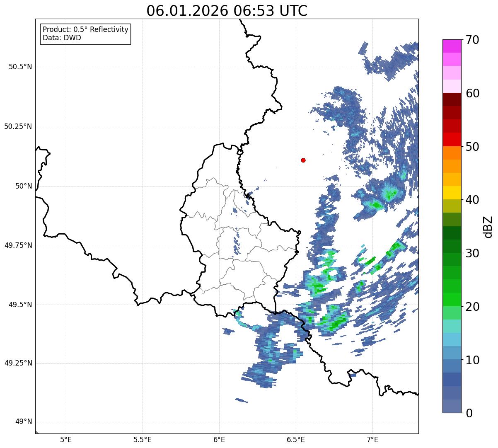This screenshot has width=498, height=448.
Task: Click the title '06.01.2026 06:53 UTC'
Action: pos(227,11)
